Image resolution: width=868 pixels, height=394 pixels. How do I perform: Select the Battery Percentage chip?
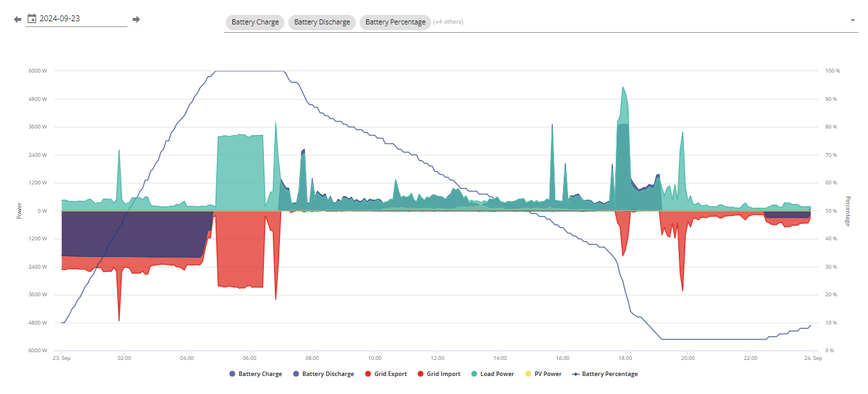tap(395, 22)
